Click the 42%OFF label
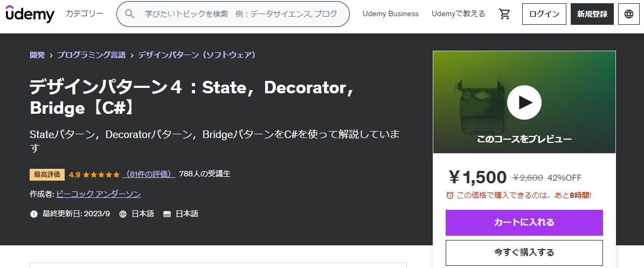Viewport: 644px width, 268px height. click(x=565, y=177)
